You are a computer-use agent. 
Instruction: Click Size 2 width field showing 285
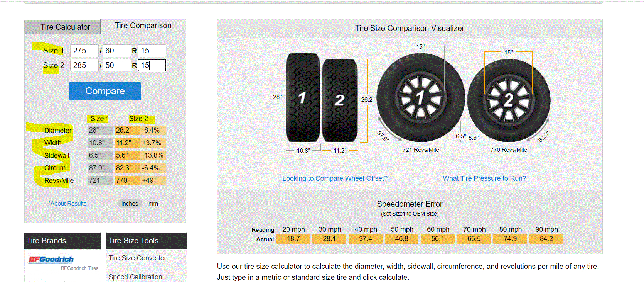(x=84, y=65)
